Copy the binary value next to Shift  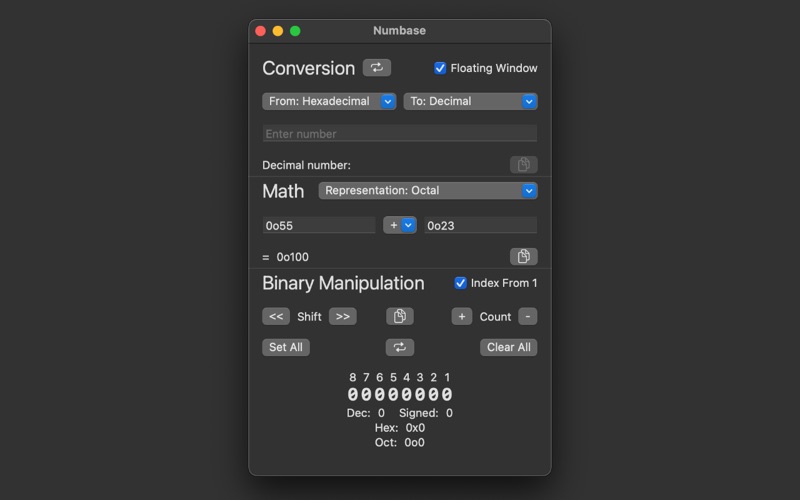point(399,316)
